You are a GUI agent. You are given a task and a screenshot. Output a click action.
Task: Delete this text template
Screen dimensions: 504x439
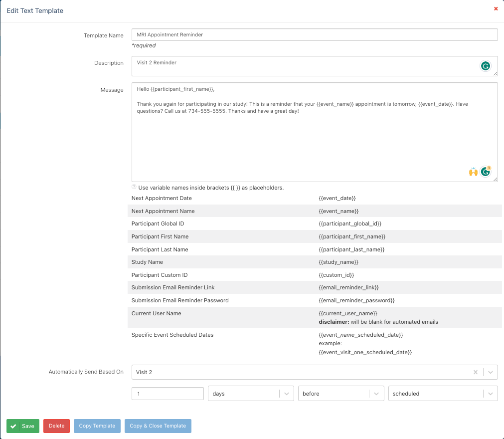pyautogui.click(x=56, y=426)
